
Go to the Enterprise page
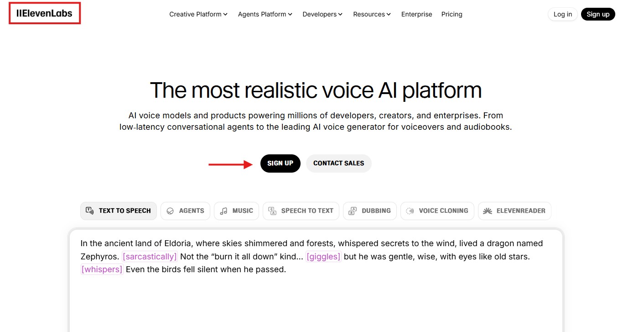[x=416, y=14]
